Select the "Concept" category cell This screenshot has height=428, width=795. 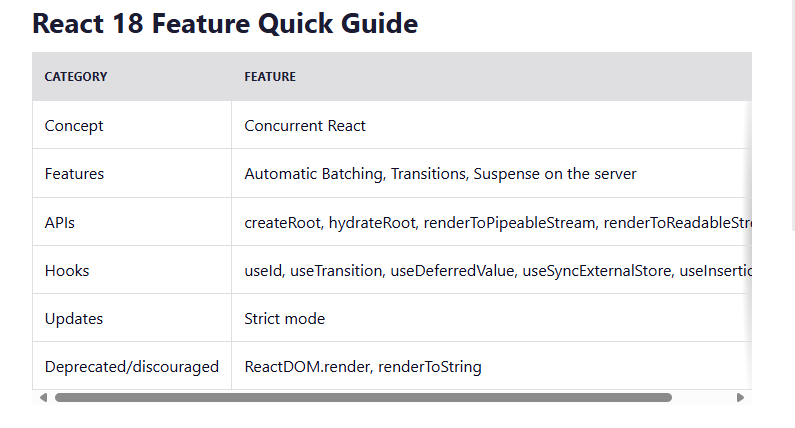click(74, 126)
